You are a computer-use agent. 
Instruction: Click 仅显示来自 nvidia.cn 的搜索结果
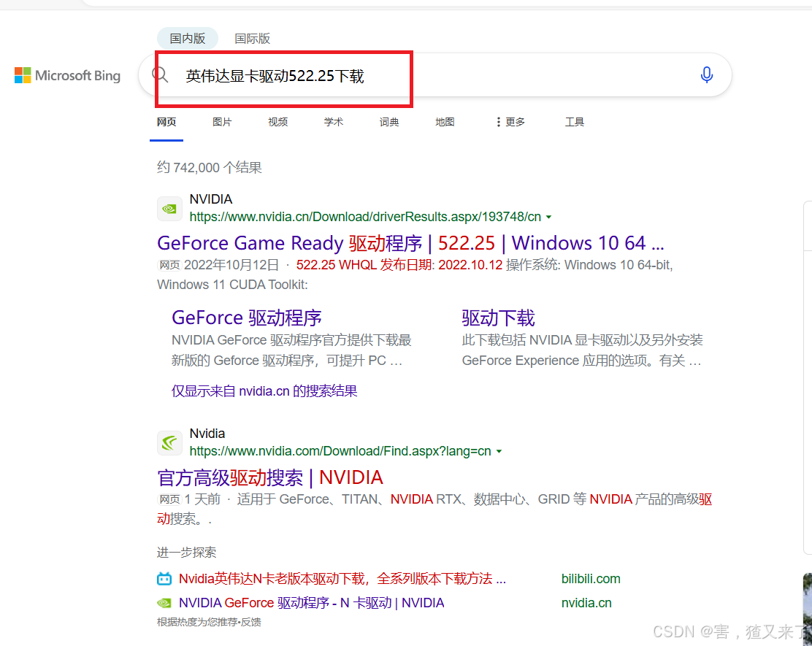tap(264, 391)
